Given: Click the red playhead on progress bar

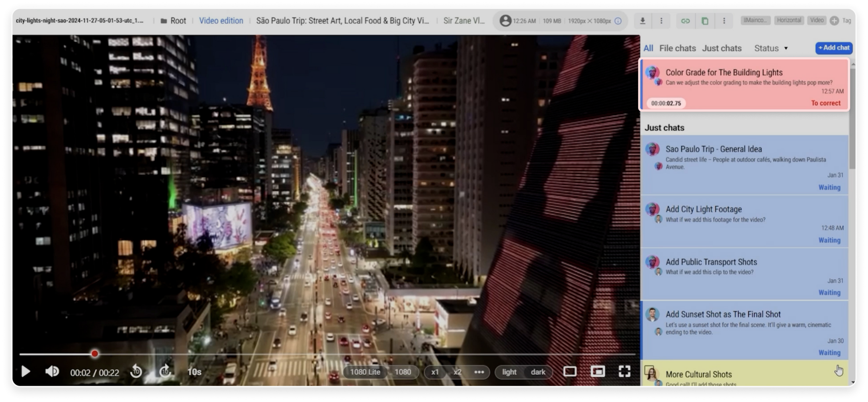Looking at the screenshot, I should [94, 354].
